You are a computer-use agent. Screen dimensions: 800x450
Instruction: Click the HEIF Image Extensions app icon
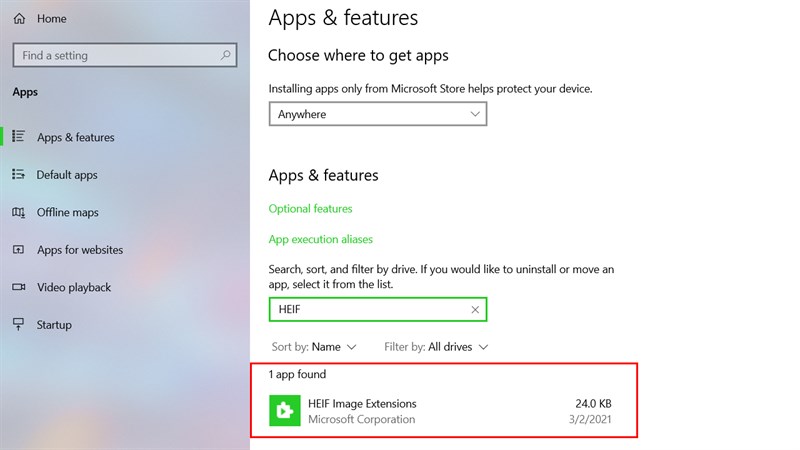[x=285, y=411]
